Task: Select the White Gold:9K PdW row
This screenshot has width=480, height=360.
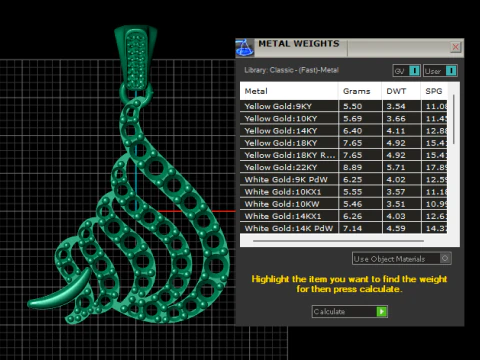Action: pos(343,180)
